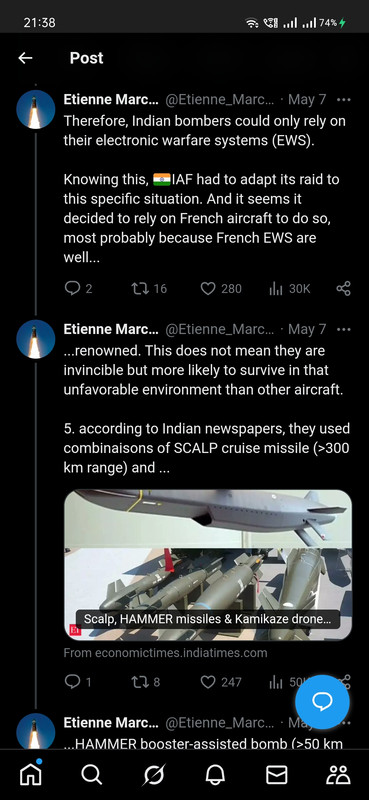Reply to the first tweet with 2 comments

coord(78,289)
